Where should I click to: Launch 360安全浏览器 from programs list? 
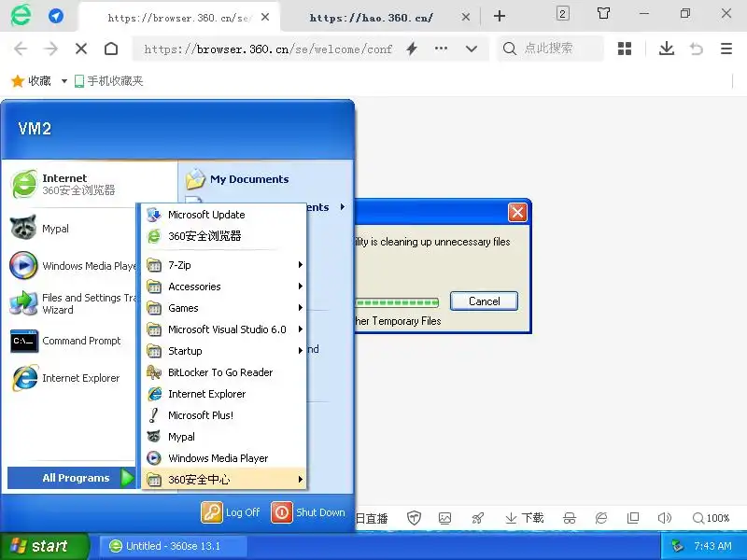point(224,236)
